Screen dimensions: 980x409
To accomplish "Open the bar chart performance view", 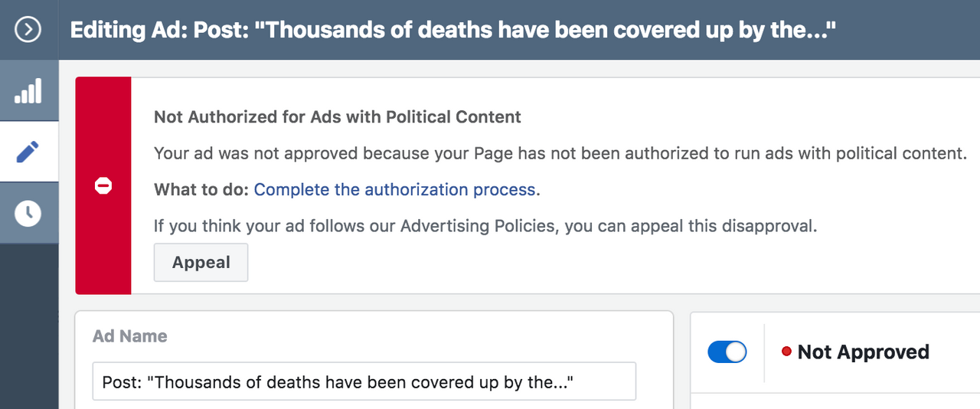I will 28,91.
